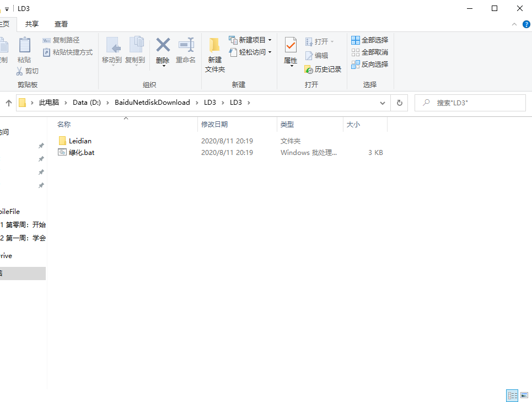This screenshot has width=532, height=402.
Task: Sort by Type (类型) column header
Action: point(310,125)
